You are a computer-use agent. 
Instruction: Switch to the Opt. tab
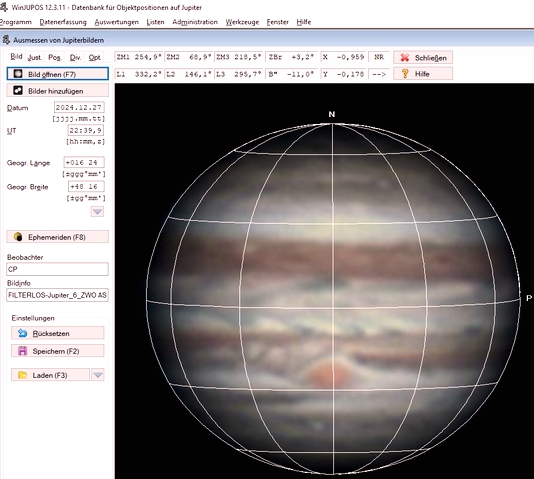click(94, 57)
